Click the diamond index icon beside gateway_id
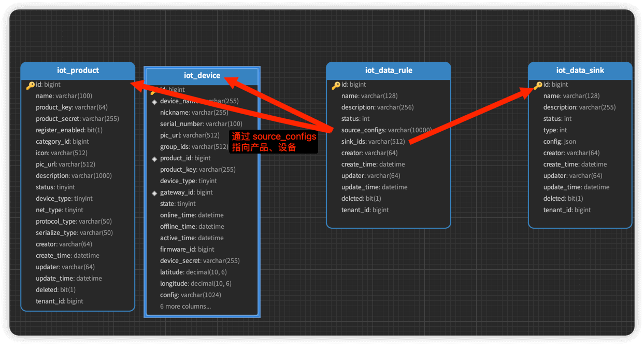Screen dimensions: 644x345 [x=154, y=193]
